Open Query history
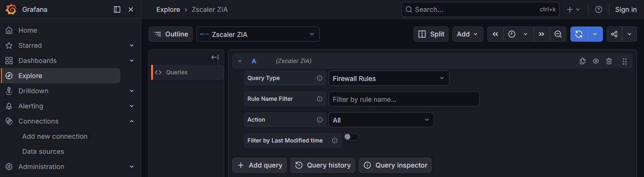Image resolution: width=644 pixels, height=177 pixels. tap(323, 165)
